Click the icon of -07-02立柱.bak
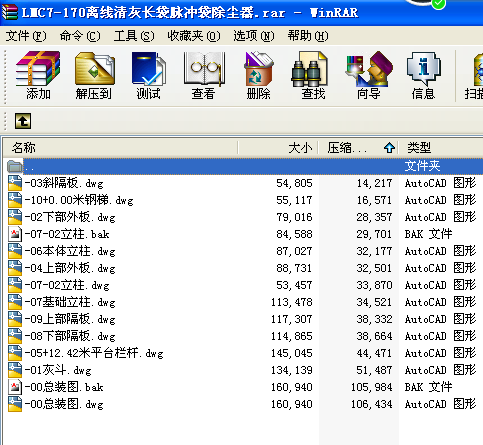 click(x=15, y=234)
